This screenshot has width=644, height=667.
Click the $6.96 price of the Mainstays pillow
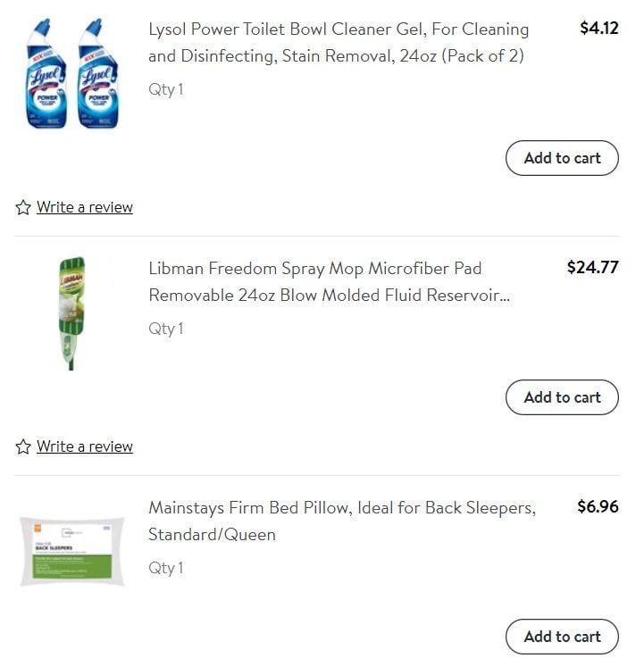point(598,506)
